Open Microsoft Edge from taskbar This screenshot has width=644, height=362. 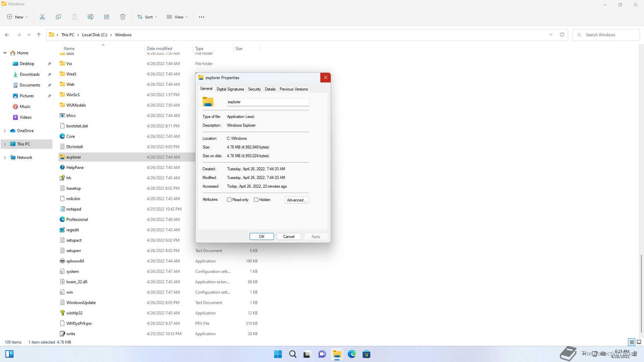coord(352,354)
